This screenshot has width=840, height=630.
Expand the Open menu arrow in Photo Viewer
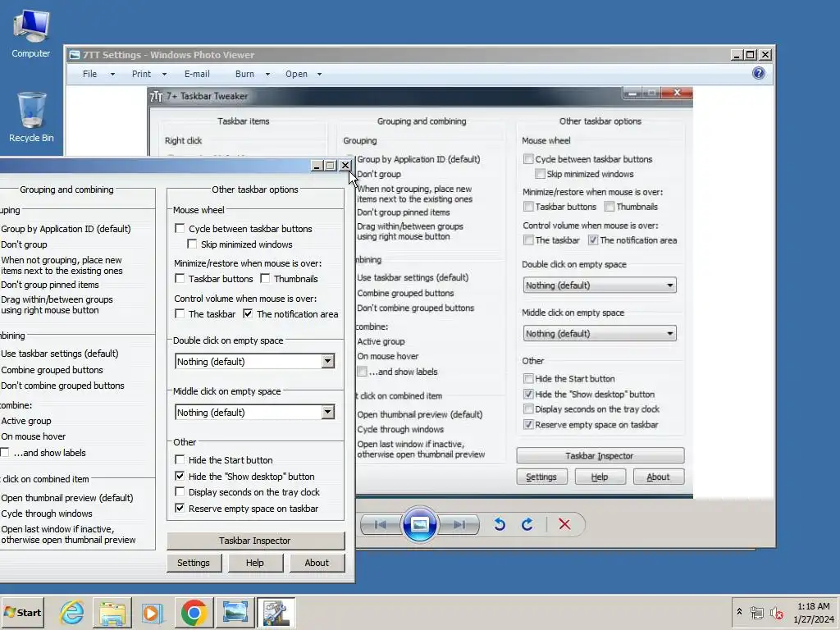tap(319, 75)
